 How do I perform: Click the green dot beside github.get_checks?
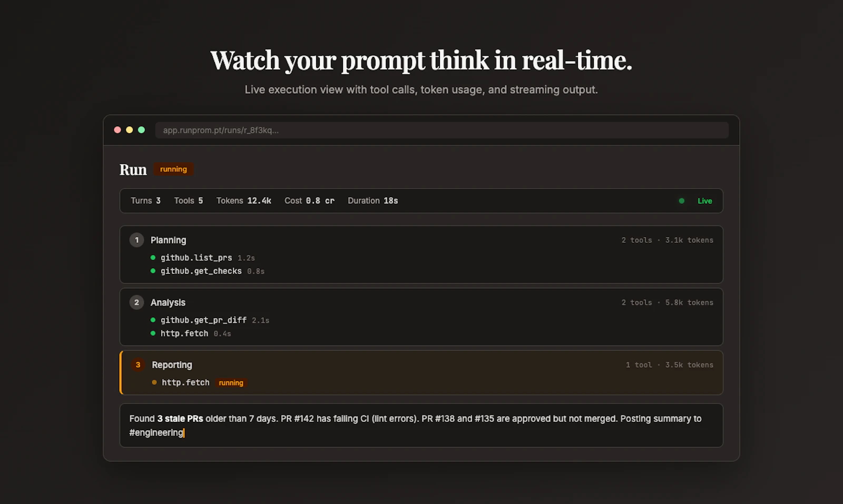[153, 271]
